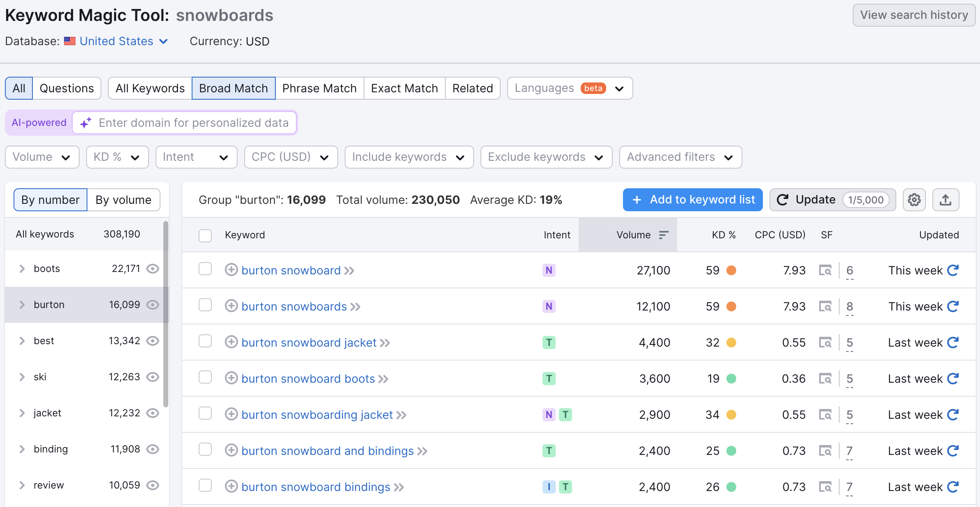The image size is (980, 507).
Task: Open the KD % filter dropdown
Action: point(117,157)
